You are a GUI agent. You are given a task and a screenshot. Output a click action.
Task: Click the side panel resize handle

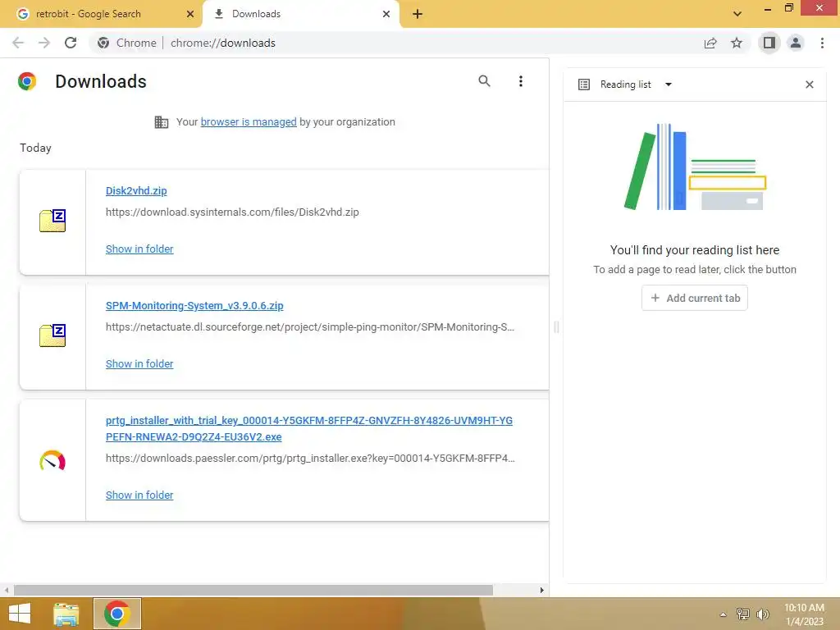click(556, 326)
